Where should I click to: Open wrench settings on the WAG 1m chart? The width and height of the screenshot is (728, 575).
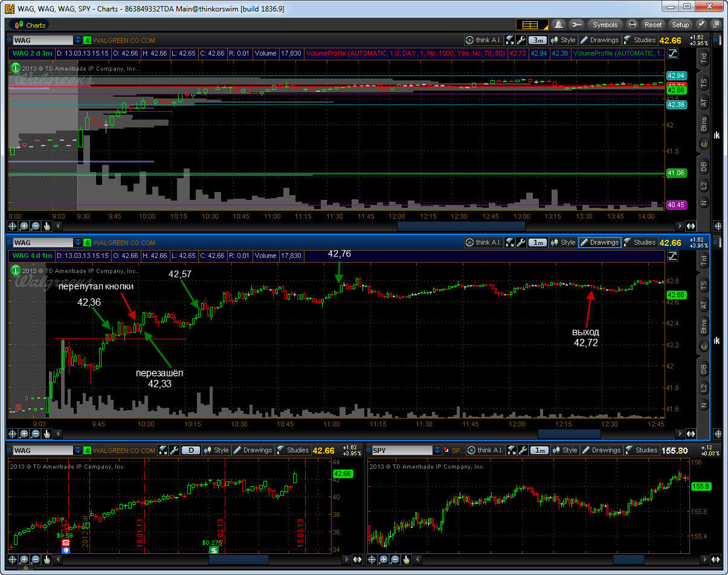521,242
